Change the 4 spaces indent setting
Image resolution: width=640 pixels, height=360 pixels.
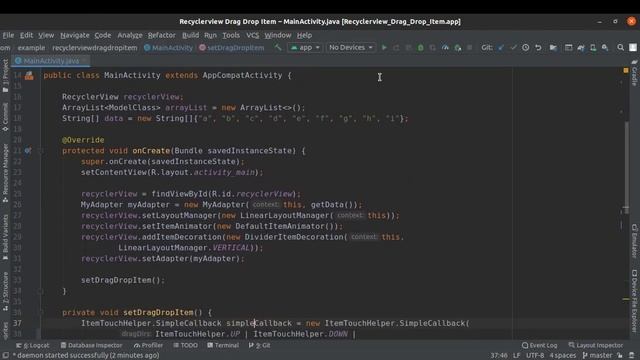[x=562, y=356]
